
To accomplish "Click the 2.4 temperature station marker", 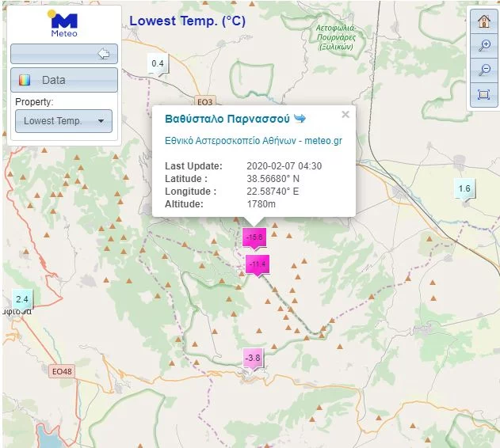I will (21, 299).
